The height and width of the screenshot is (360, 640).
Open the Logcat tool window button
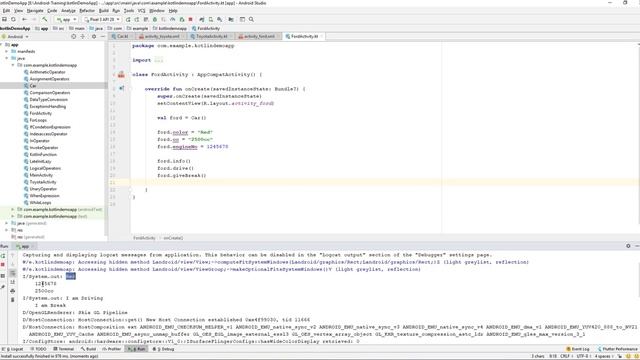[x=13, y=349]
